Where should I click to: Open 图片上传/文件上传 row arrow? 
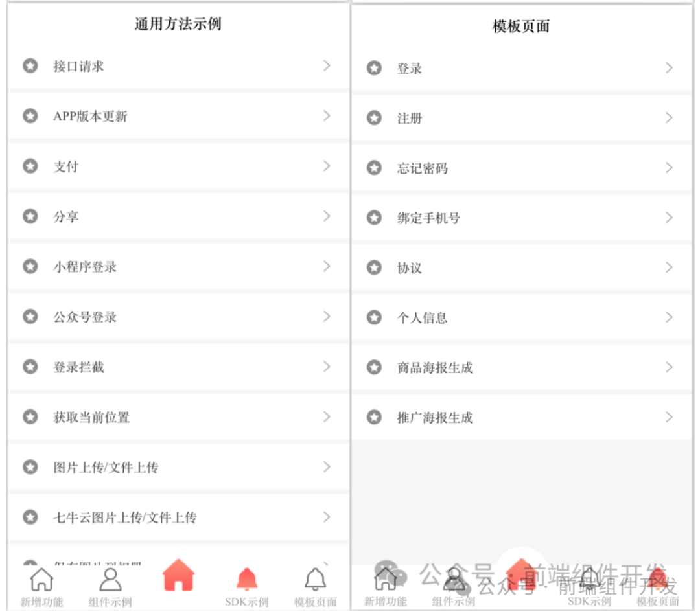point(327,467)
